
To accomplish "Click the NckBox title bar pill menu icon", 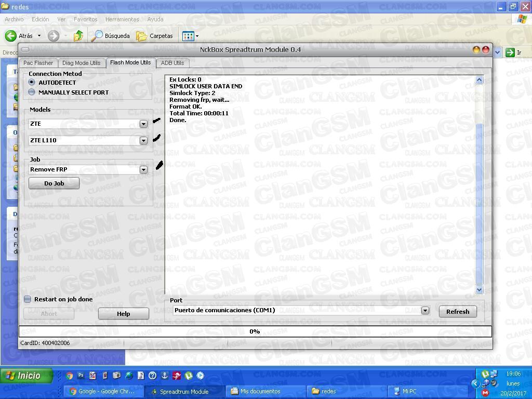I will pyautogui.click(x=25, y=49).
